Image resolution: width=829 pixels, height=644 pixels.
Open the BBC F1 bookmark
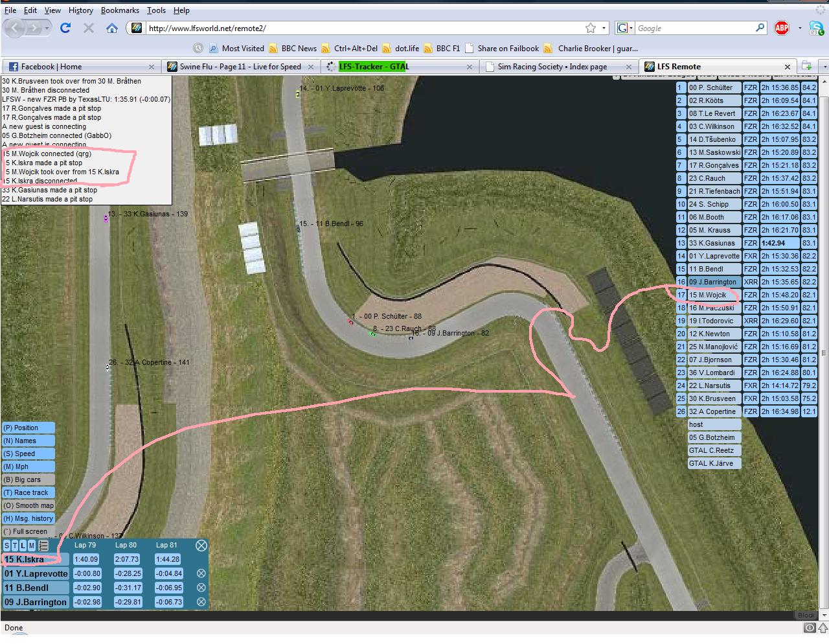pyautogui.click(x=442, y=48)
